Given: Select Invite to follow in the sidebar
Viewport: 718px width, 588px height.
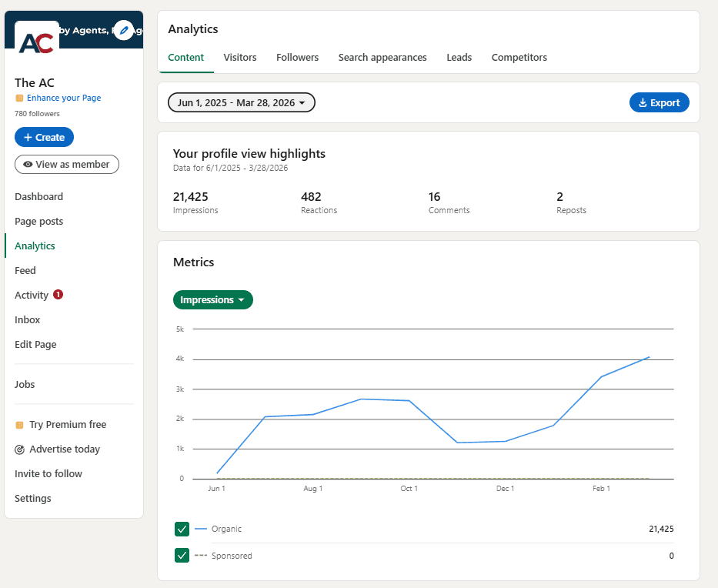Looking at the screenshot, I should 48,473.
